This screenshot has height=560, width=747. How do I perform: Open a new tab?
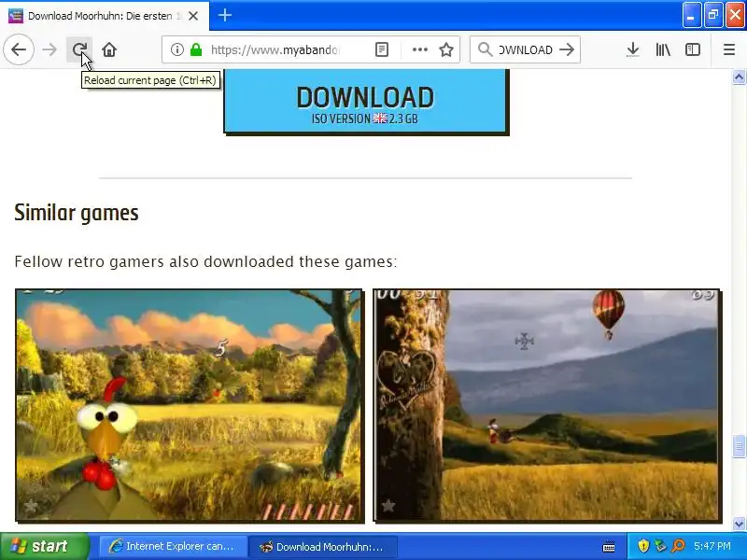click(225, 15)
